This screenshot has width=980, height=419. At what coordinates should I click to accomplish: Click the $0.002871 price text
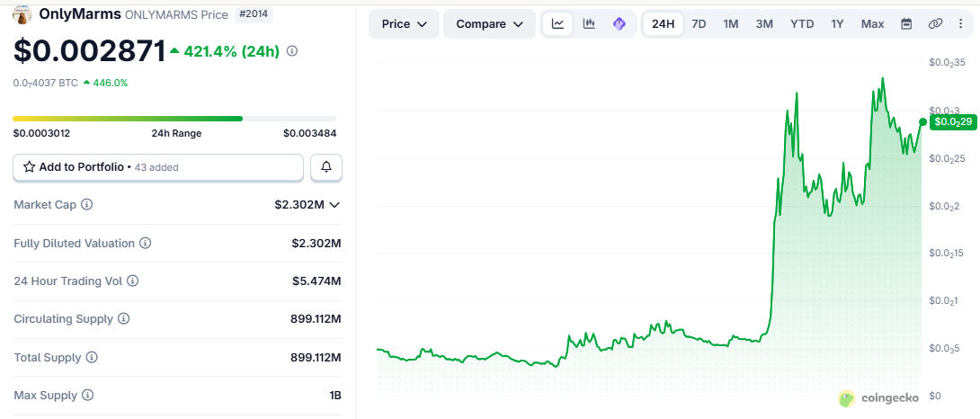89,51
